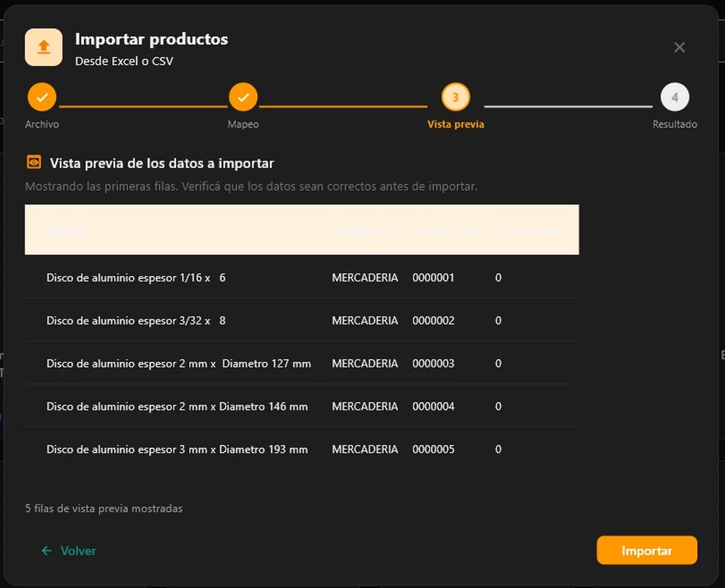Image resolution: width=725 pixels, height=588 pixels.
Task: Select the Mapeo step checkmark circle
Action: point(243,97)
